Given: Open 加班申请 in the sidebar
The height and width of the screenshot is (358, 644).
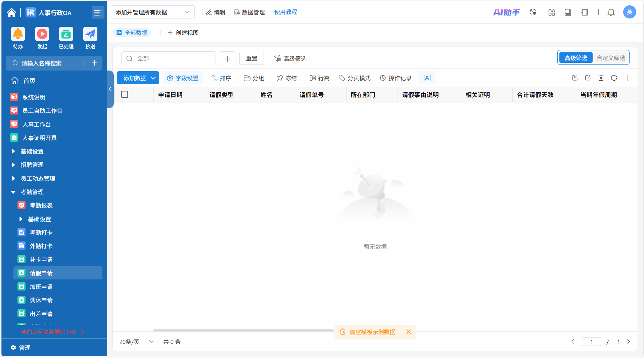Looking at the screenshot, I should 41,286.
